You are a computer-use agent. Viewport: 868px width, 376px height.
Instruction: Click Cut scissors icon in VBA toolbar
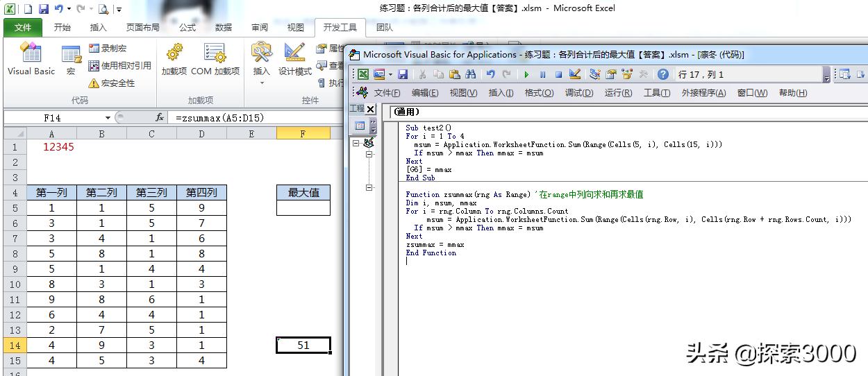422,74
